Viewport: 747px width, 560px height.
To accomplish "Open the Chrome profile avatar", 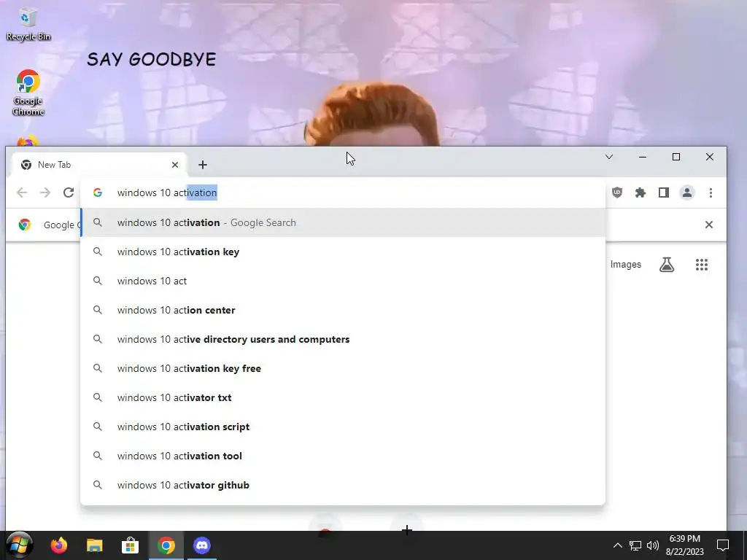I will 687,192.
